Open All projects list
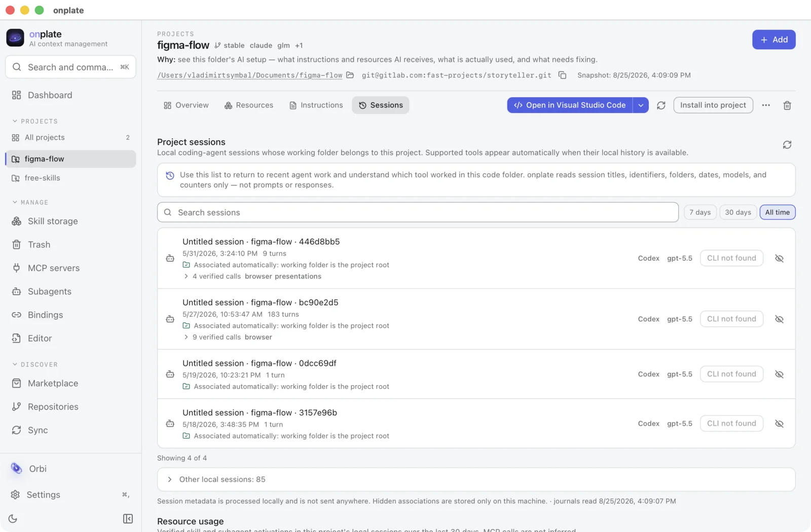This screenshot has height=532, width=811. click(70, 137)
